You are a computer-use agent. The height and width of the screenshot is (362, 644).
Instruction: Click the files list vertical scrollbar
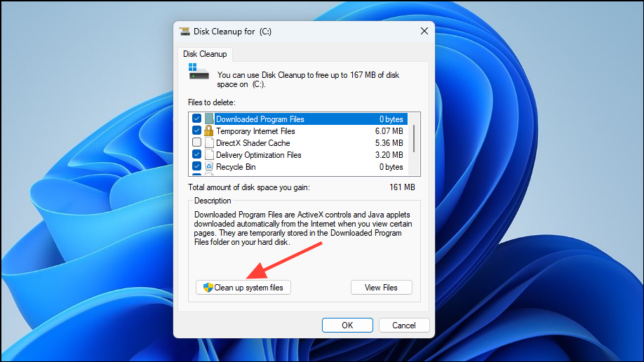tap(414, 138)
